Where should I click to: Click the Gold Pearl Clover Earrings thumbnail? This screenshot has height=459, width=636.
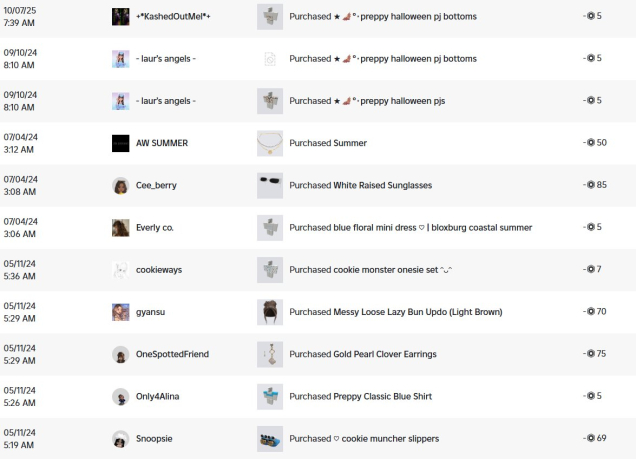tap(269, 354)
